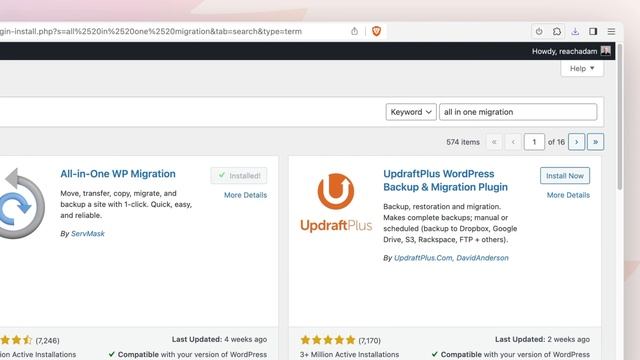Click 'Last Updated: 4 weeks ago' text
This screenshot has height=360, width=640.
point(219,339)
